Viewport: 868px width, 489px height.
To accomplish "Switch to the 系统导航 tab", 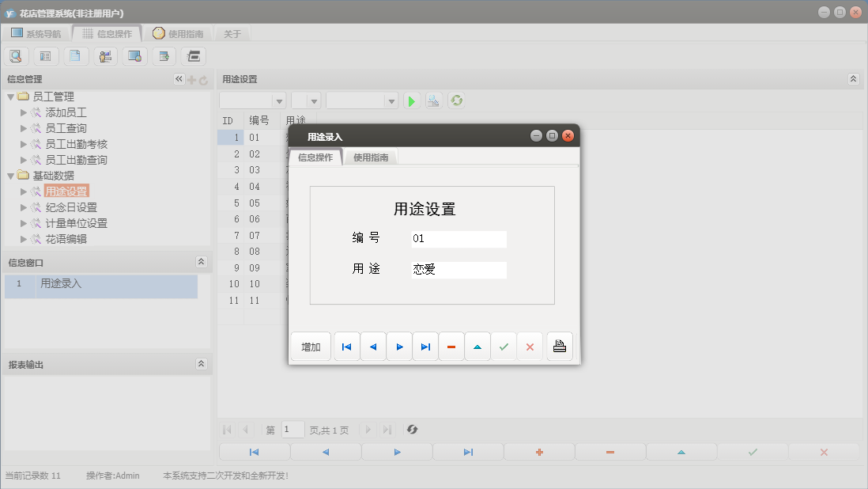I will (36, 34).
